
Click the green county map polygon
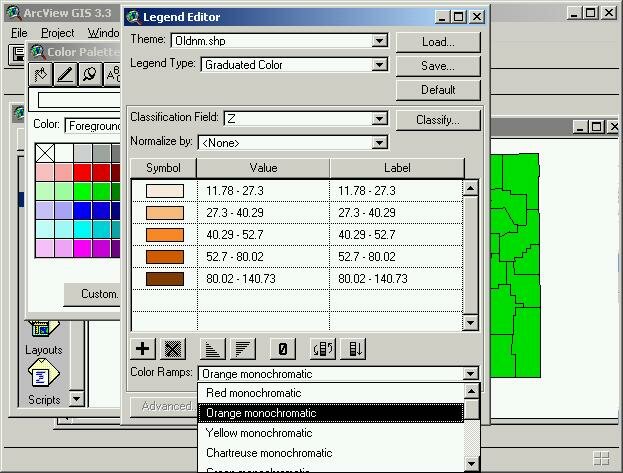click(515, 266)
